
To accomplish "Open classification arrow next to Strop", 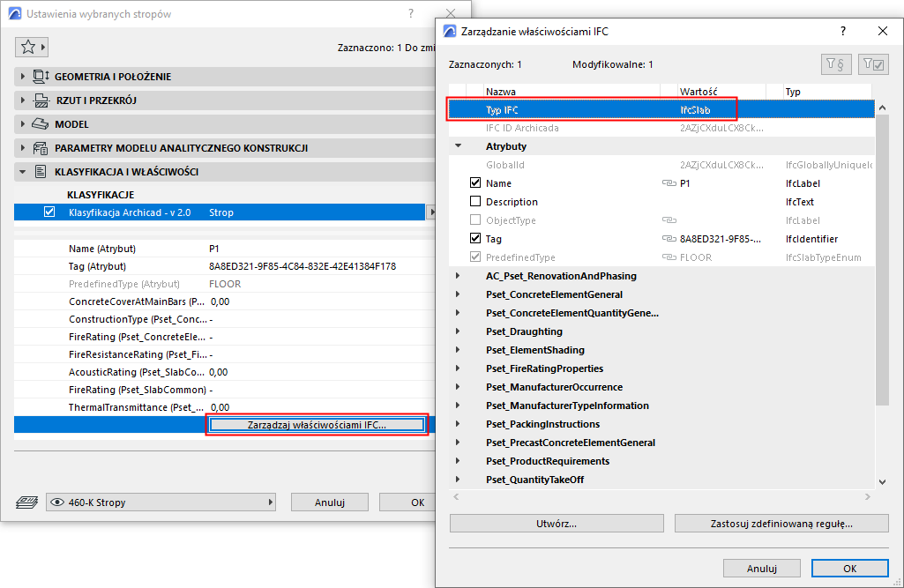I will tap(431, 212).
